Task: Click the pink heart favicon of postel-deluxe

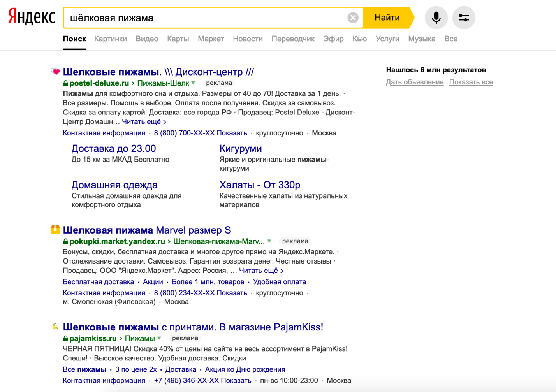Action: click(55, 71)
